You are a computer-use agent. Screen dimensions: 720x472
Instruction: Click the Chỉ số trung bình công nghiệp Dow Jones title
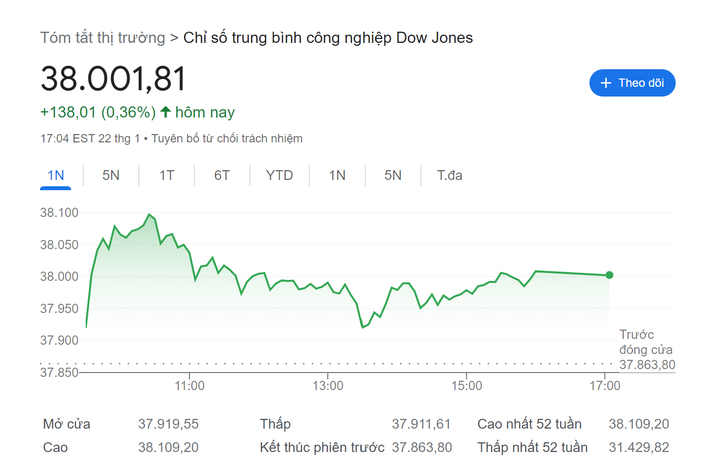[328, 38]
